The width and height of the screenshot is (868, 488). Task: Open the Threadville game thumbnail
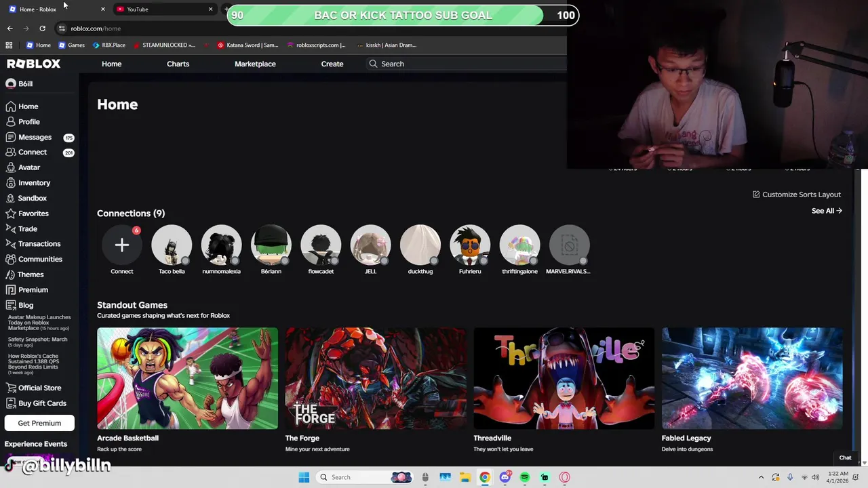pyautogui.click(x=564, y=378)
